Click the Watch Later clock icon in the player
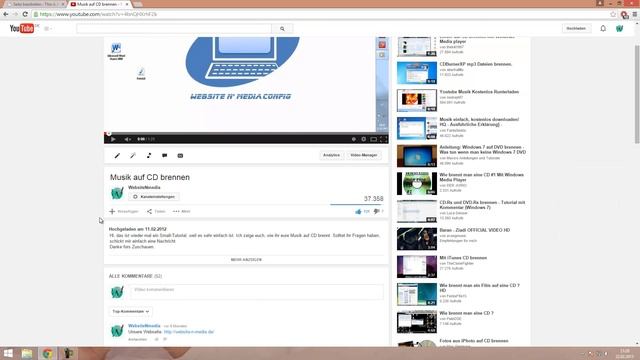Viewport: 640px width, 360px height. tap(353, 139)
